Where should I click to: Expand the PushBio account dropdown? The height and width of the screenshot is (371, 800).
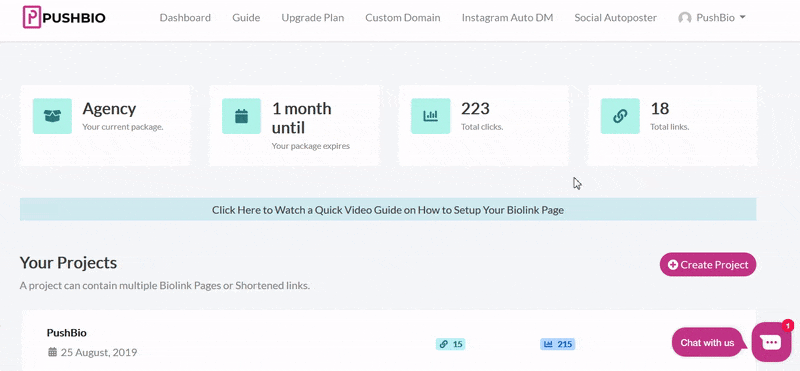coord(712,18)
